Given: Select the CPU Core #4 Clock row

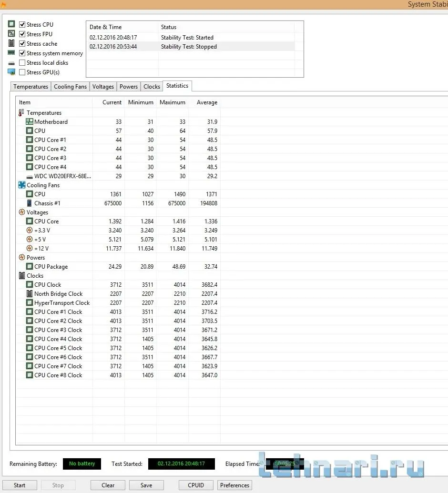Looking at the screenshot, I should [x=118, y=339].
